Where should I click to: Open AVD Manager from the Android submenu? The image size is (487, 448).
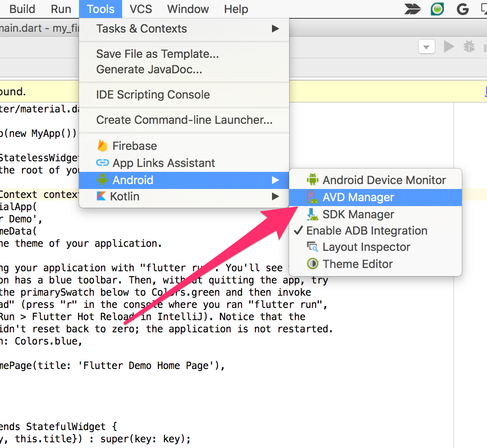pos(358,197)
